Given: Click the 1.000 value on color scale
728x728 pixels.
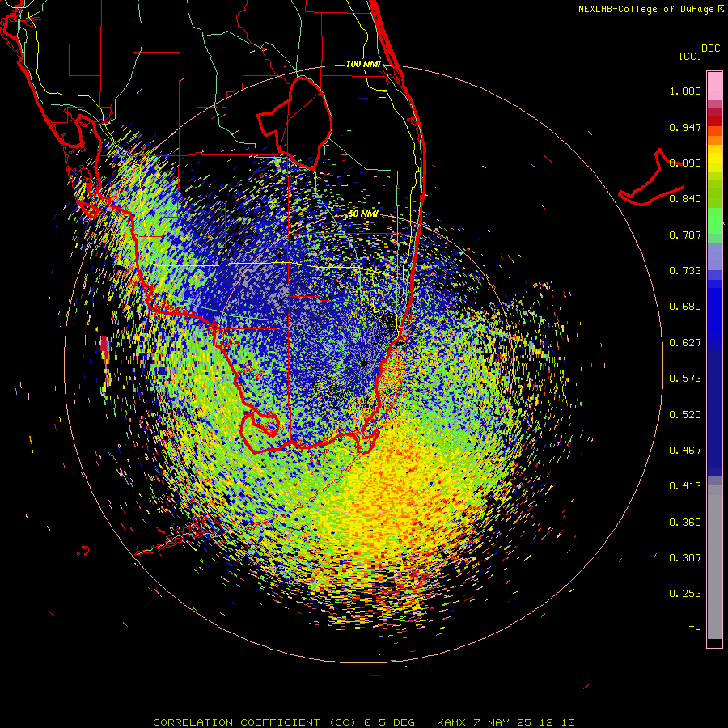Looking at the screenshot, I should 685,91.
